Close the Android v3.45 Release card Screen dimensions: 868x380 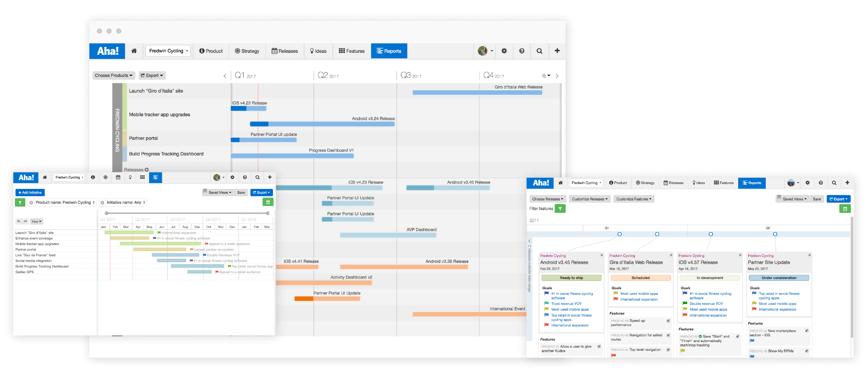coord(602,255)
